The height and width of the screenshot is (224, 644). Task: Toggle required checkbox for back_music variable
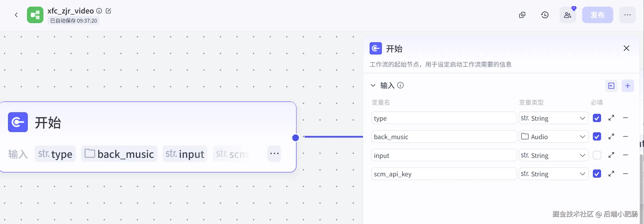pyautogui.click(x=597, y=137)
